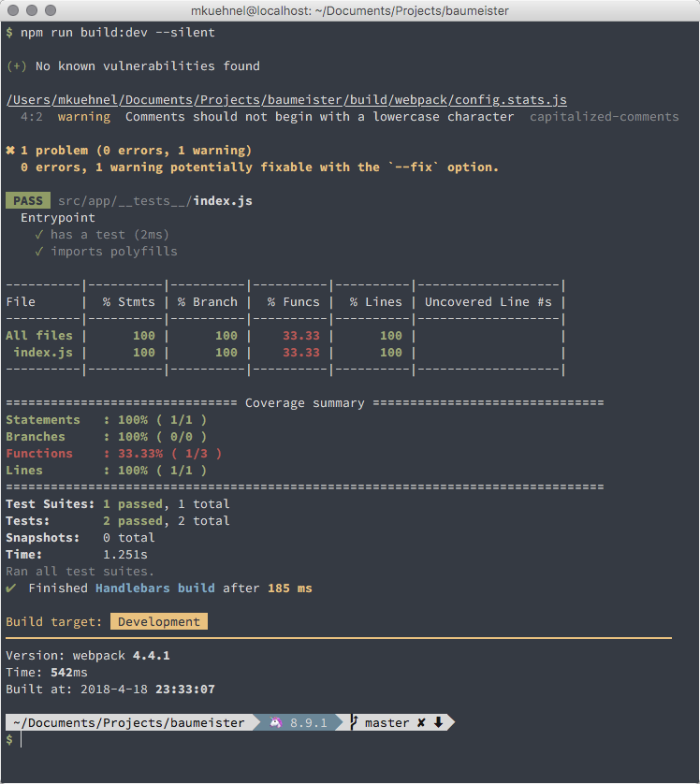Click the '185 ms' duration
Viewport: 700px width, 784px height.
(289, 588)
